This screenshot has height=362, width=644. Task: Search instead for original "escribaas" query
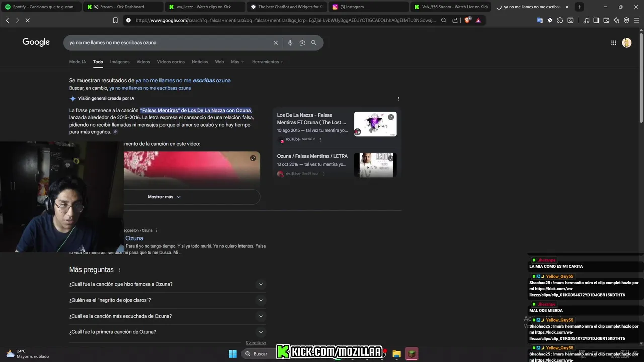pyautogui.click(x=150, y=88)
